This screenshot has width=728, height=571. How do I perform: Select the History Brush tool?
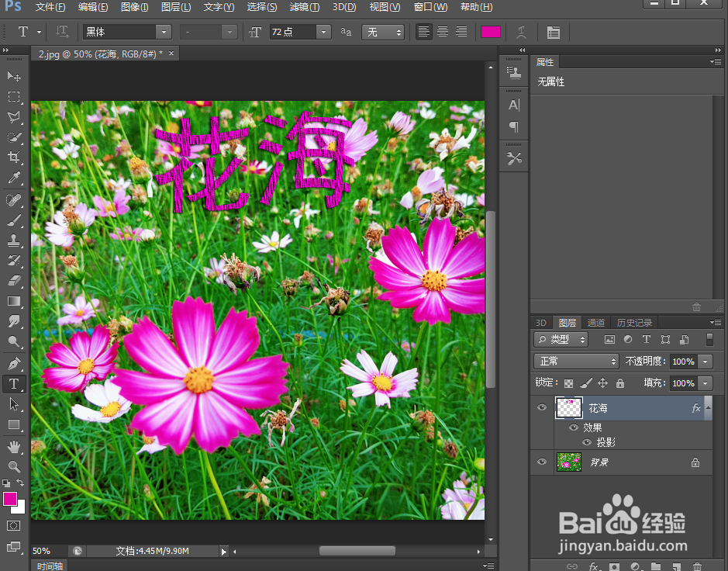[14, 260]
